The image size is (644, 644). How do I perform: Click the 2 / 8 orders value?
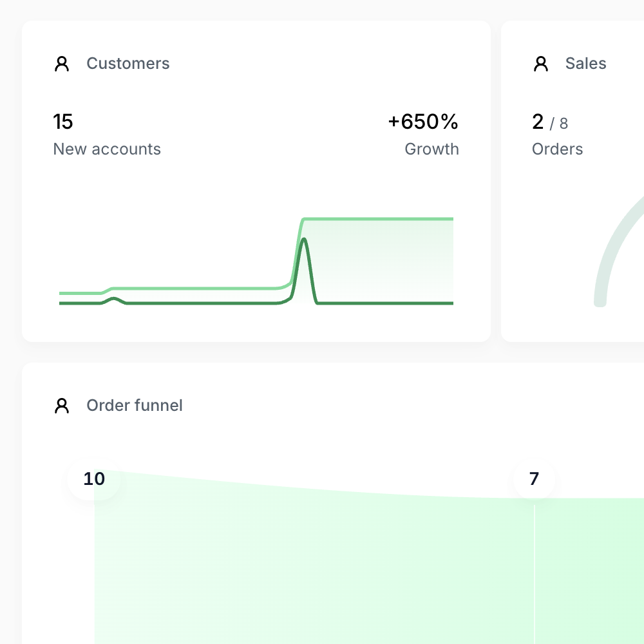click(550, 122)
